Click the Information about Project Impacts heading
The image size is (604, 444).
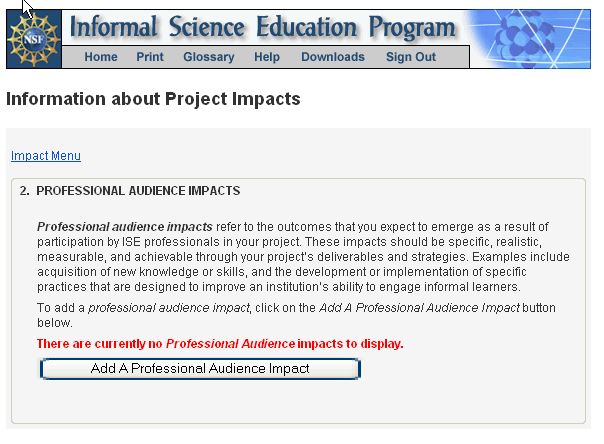[153, 100]
